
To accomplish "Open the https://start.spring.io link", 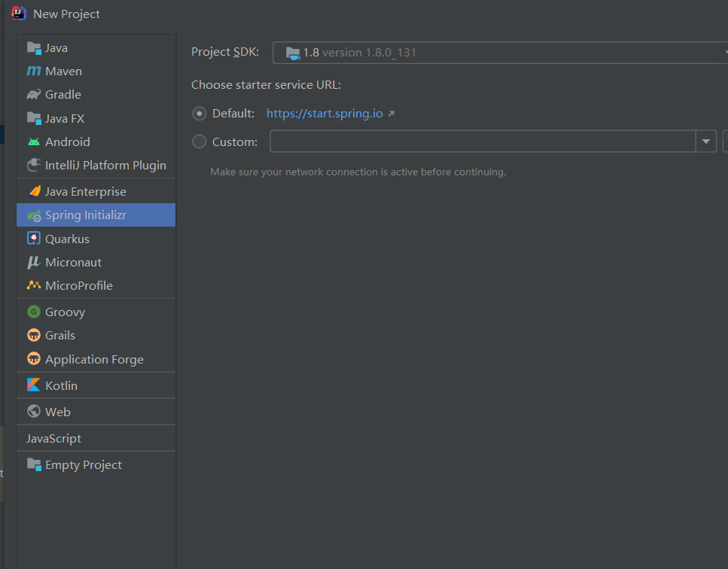I will tap(324, 114).
